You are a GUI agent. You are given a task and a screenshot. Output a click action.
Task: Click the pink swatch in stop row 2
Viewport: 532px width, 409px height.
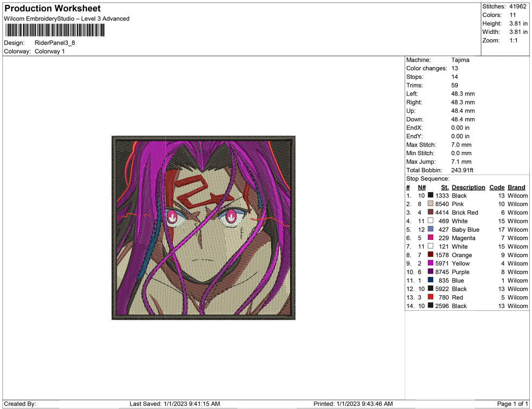[430, 203]
